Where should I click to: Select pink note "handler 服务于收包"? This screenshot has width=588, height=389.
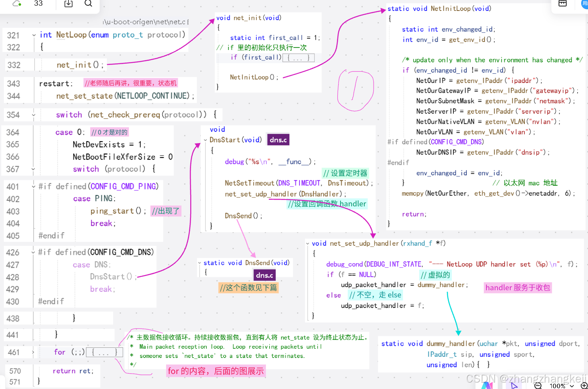(x=517, y=287)
